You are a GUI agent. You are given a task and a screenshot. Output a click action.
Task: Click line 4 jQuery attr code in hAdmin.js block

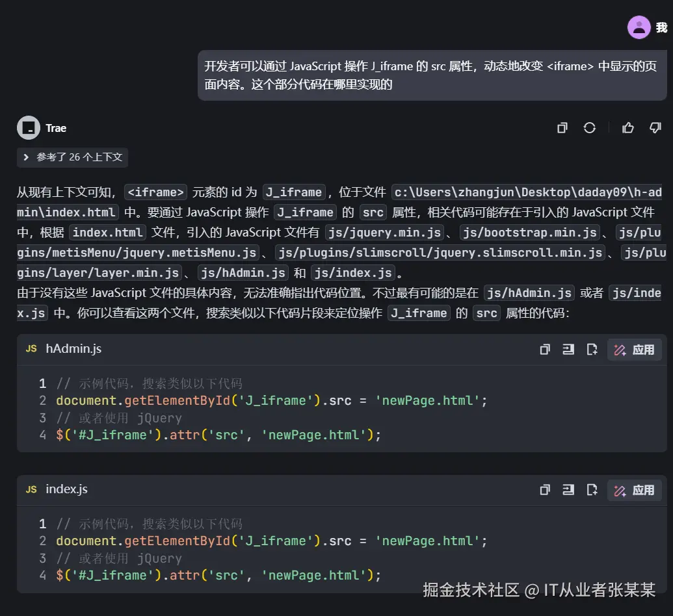(x=218, y=435)
